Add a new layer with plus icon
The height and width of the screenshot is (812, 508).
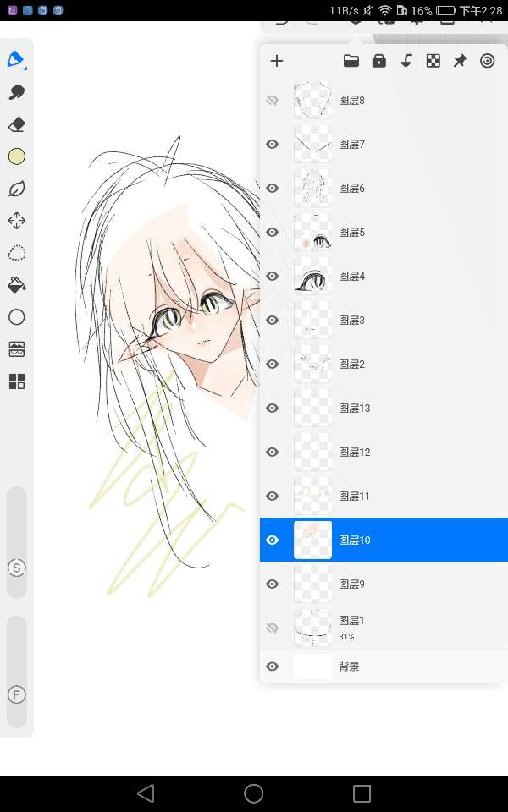click(x=276, y=61)
